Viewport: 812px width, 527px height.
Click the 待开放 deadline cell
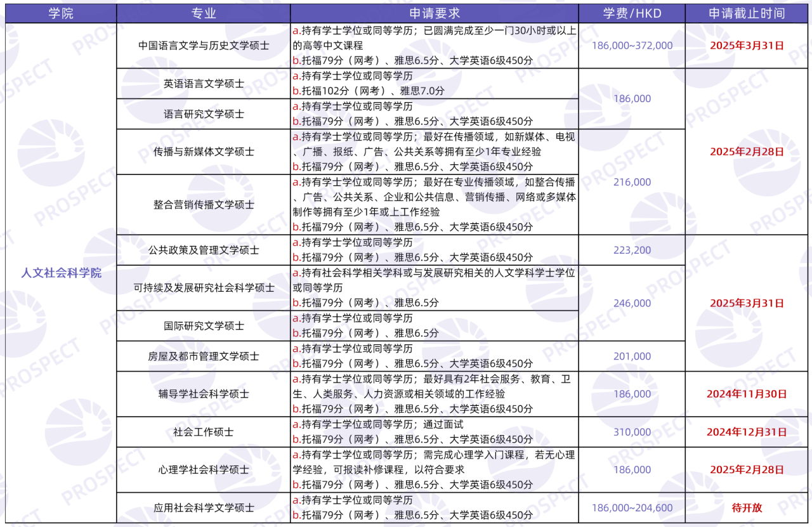coord(747,508)
